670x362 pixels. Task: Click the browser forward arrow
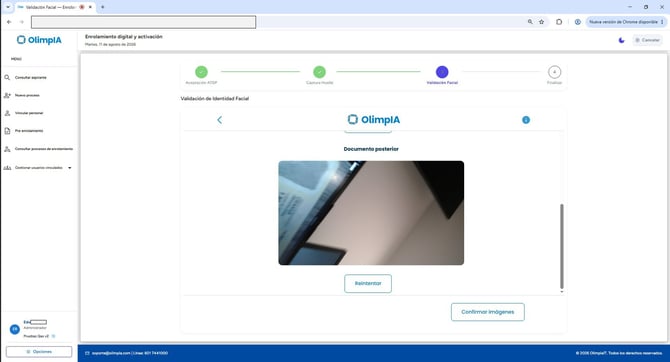click(x=21, y=22)
